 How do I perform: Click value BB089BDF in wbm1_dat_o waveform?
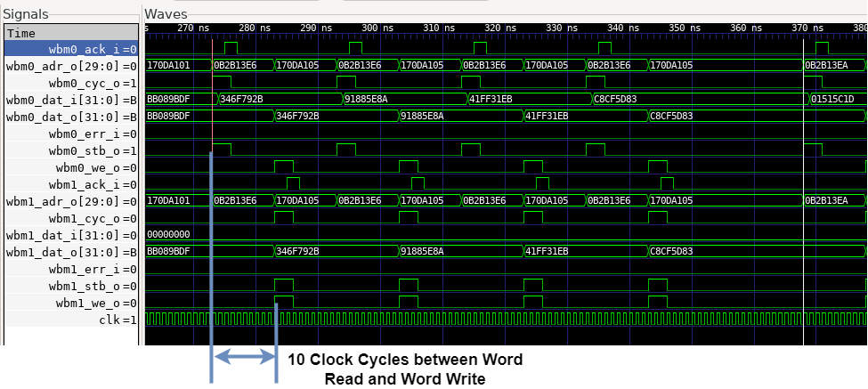pyautogui.click(x=169, y=251)
